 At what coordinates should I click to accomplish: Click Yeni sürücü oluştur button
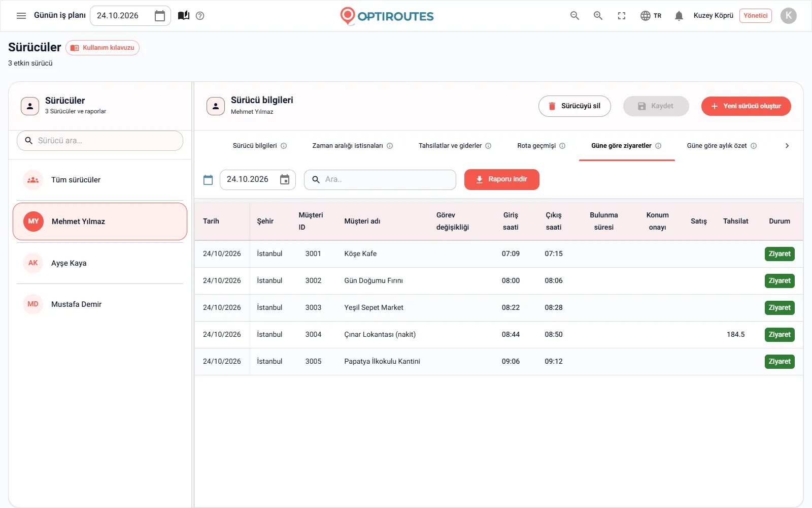[x=746, y=106]
